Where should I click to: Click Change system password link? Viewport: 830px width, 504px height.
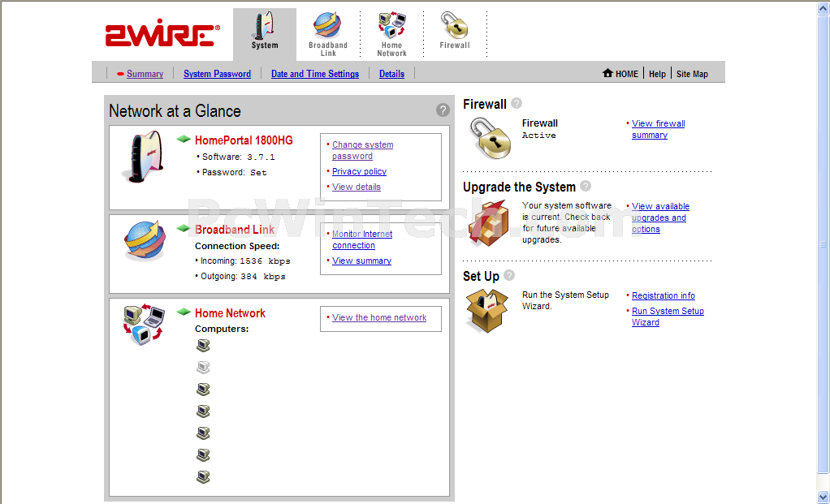tap(362, 150)
